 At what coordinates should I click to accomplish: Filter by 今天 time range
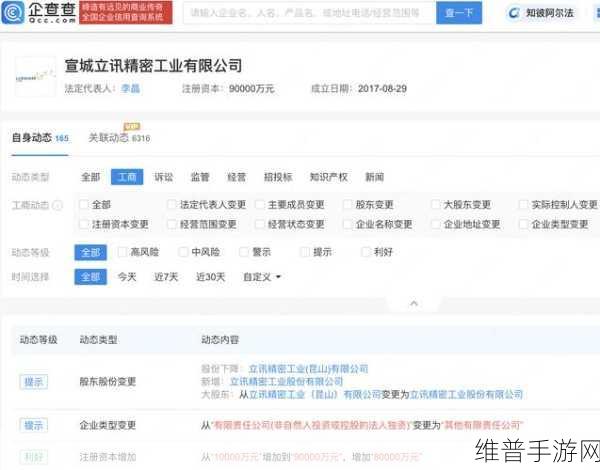point(127,277)
